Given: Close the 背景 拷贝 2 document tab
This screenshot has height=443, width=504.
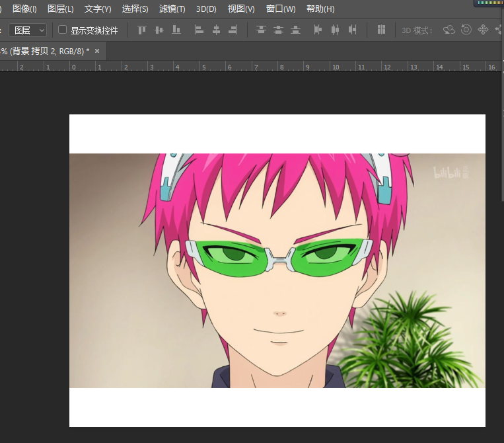Looking at the screenshot, I should tap(97, 51).
